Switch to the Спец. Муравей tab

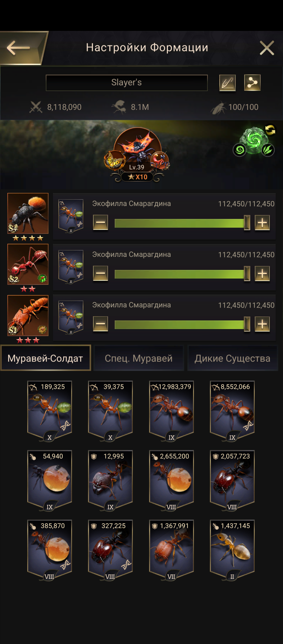[139, 358]
